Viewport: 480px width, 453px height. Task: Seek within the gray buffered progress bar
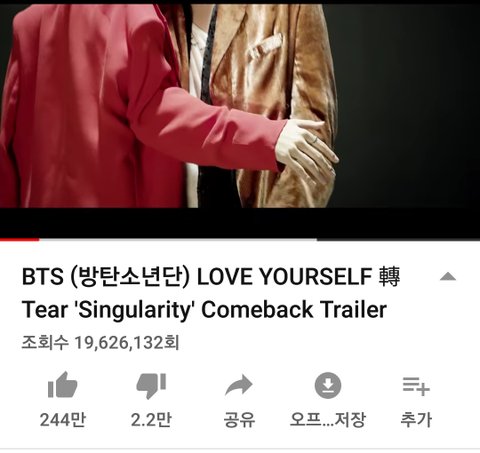pos(178,239)
